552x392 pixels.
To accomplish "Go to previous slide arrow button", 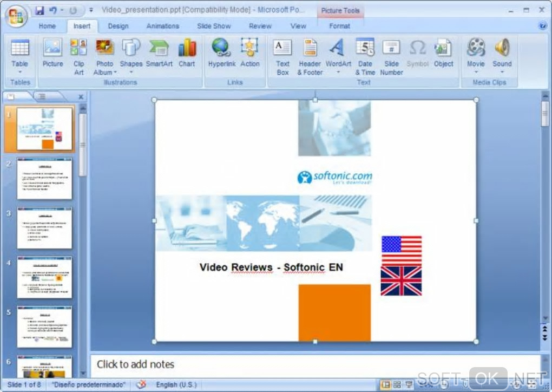I will point(544,329).
